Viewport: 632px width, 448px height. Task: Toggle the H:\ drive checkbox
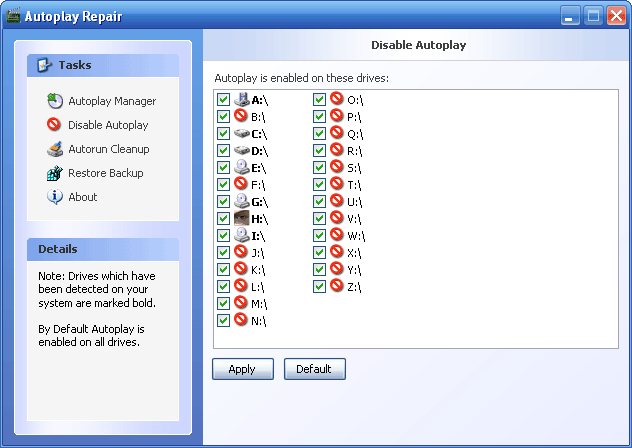coord(223,219)
